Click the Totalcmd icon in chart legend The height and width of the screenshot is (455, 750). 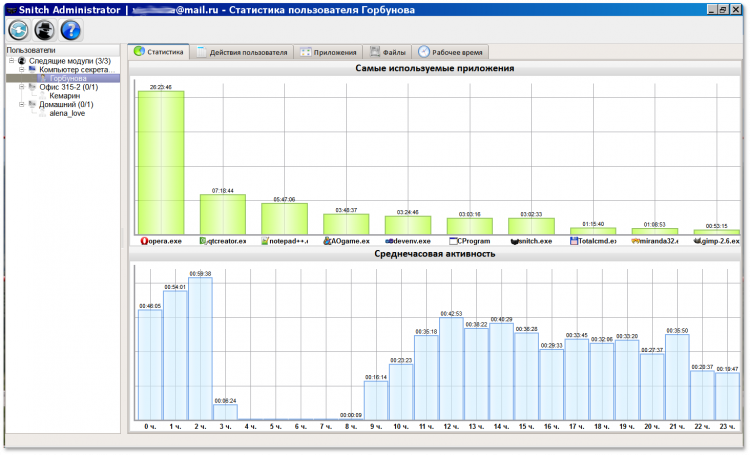(x=575, y=241)
